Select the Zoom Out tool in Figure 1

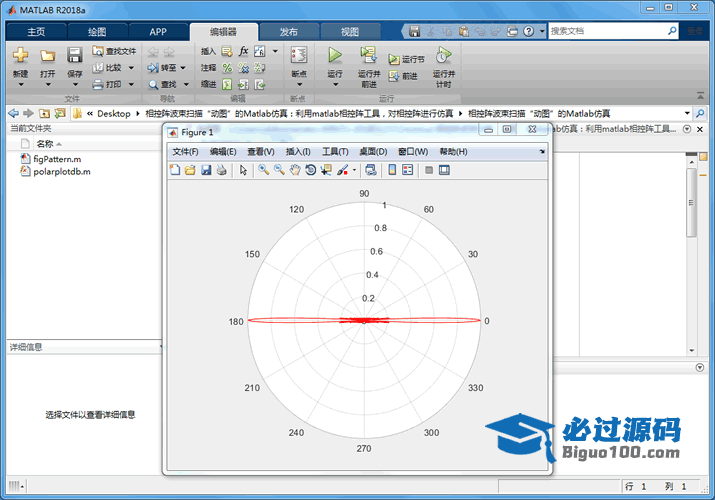pyautogui.click(x=279, y=170)
